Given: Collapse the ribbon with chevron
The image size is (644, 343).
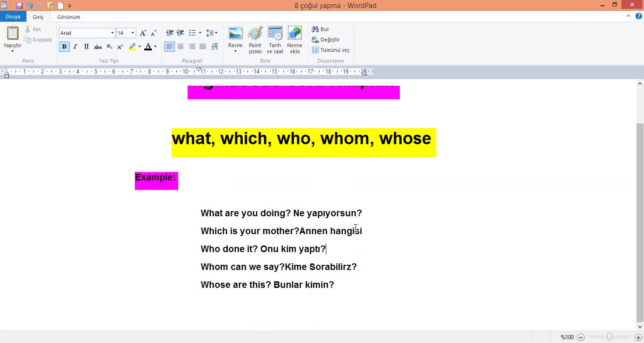Looking at the screenshot, I should click(x=628, y=16).
